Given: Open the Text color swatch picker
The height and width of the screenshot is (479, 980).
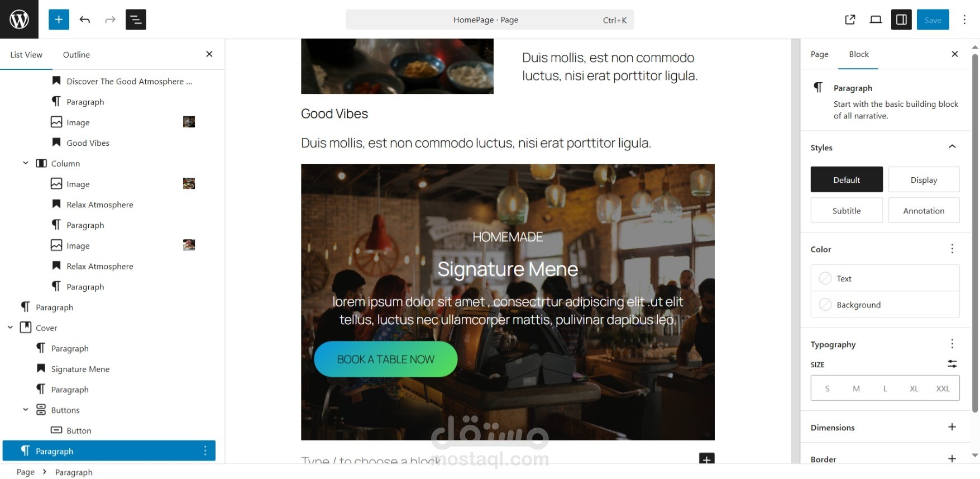Looking at the screenshot, I should [885, 278].
